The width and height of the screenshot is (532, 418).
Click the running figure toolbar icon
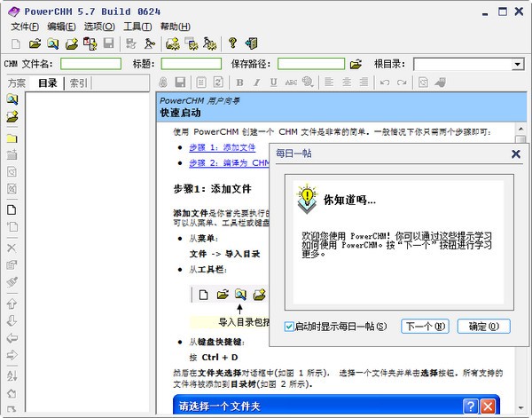[x=149, y=43]
